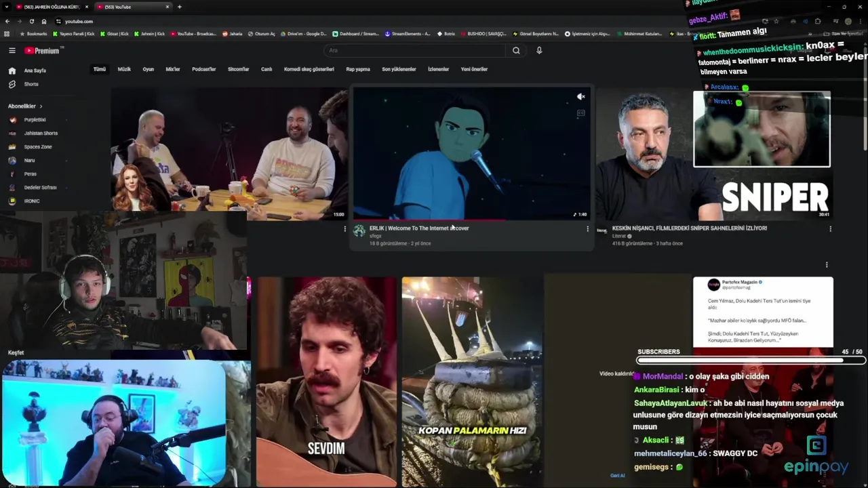Click browser forward arrow
868x488 pixels.
19,21
